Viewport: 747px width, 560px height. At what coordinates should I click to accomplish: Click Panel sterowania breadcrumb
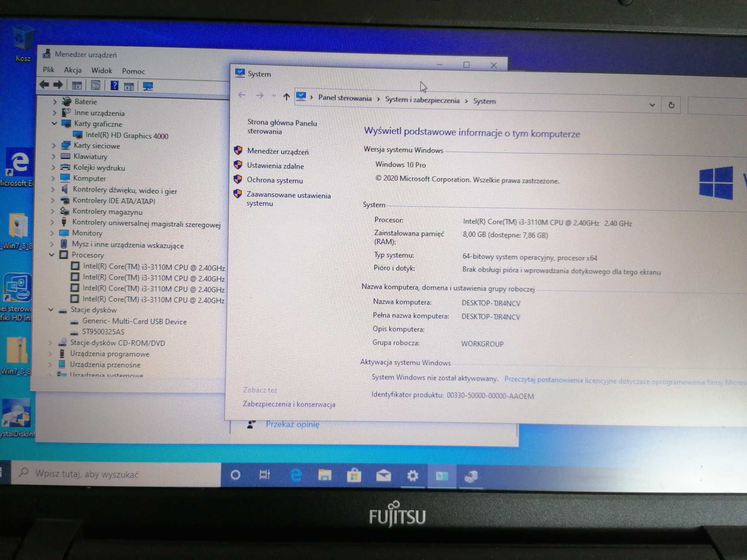point(345,98)
